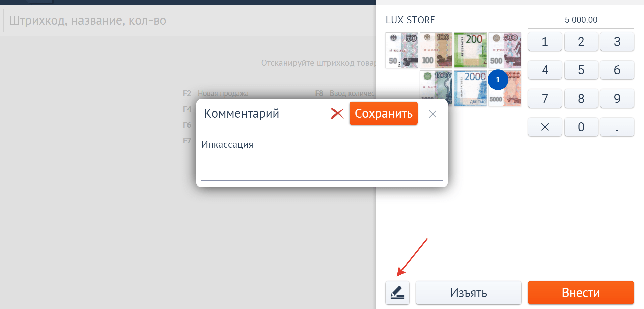Click in the Инкассация comment text area
The width and height of the screenshot is (644, 309).
[x=322, y=158]
